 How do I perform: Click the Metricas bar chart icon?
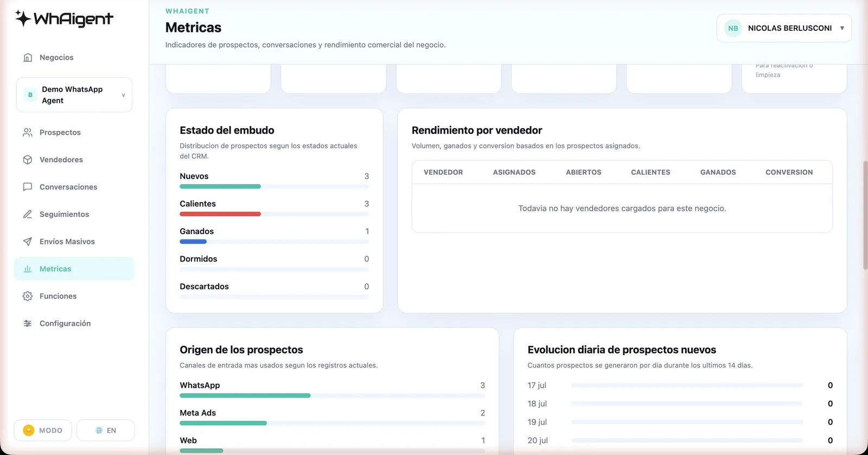[x=28, y=269]
